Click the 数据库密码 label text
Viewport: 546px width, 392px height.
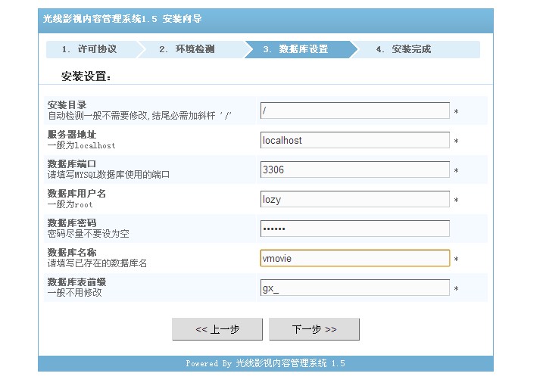click(72, 222)
